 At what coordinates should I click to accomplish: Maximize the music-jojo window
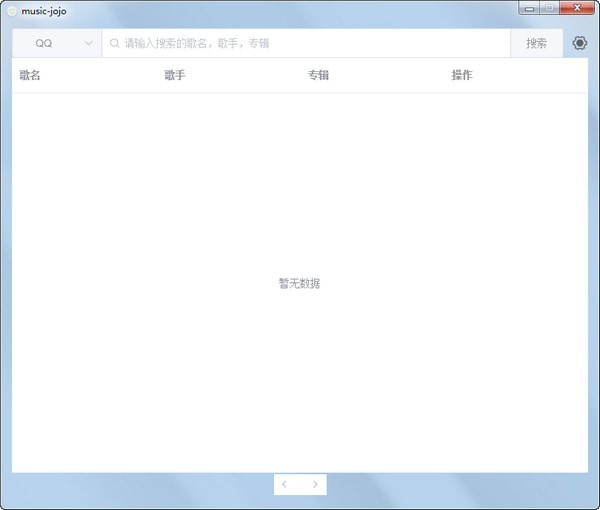[550, 8]
